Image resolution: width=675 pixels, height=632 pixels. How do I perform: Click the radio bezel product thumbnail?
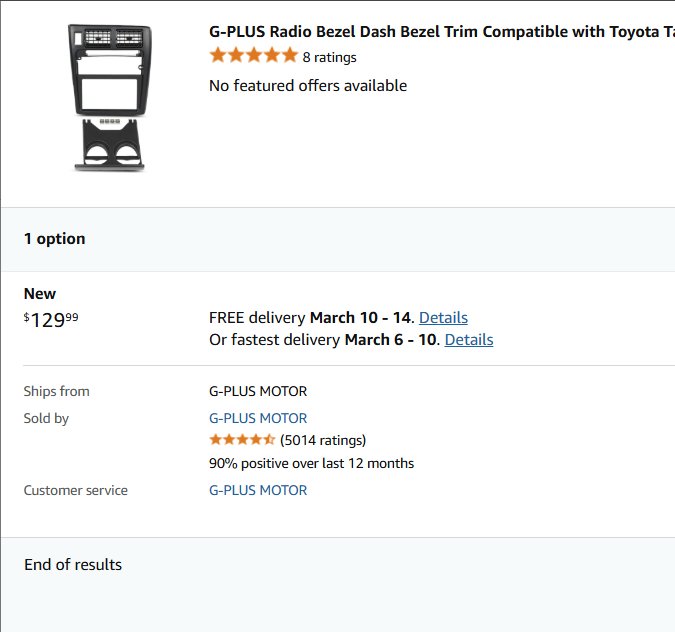pyautogui.click(x=110, y=98)
